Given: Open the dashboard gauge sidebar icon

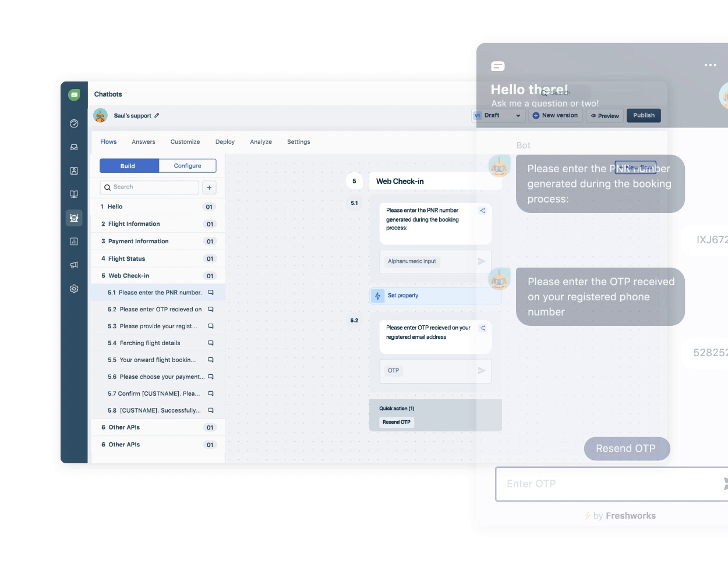Looking at the screenshot, I should [74, 123].
